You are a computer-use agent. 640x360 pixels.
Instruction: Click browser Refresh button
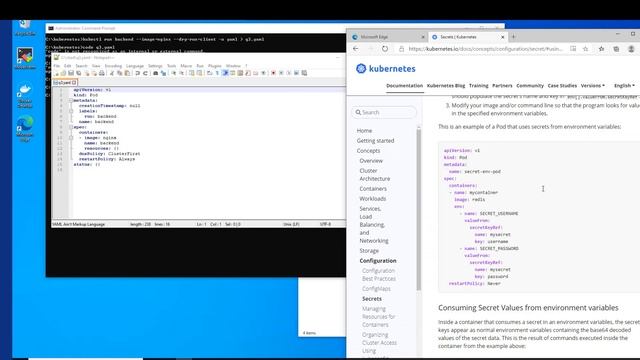(x=385, y=49)
